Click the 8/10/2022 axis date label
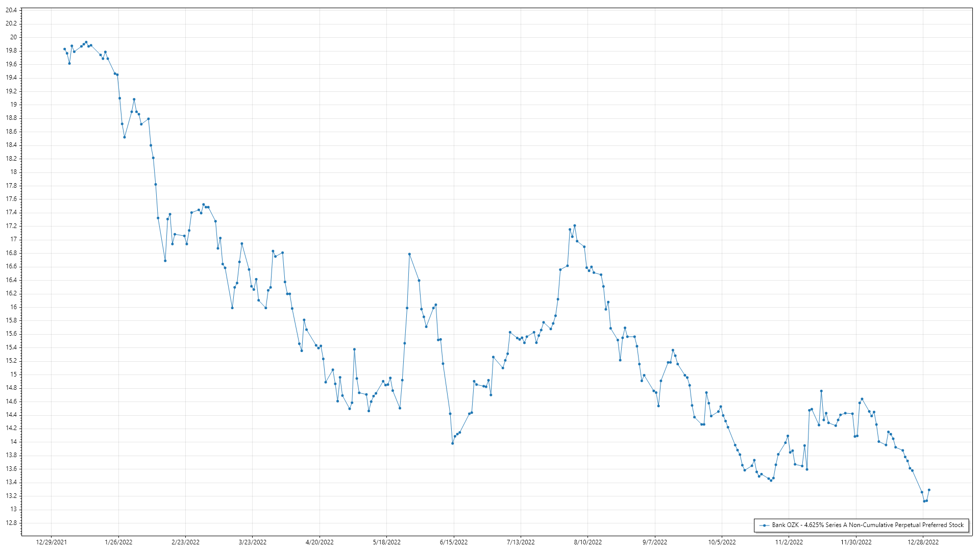Viewport: 980px width, 551px height. coord(587,542)
